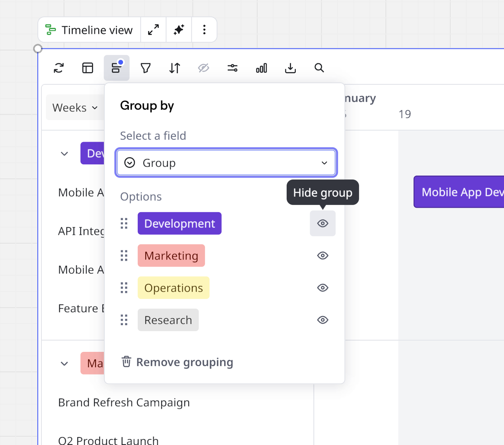
Task: Open the sort arrows icon
Action: pos(174,68)
